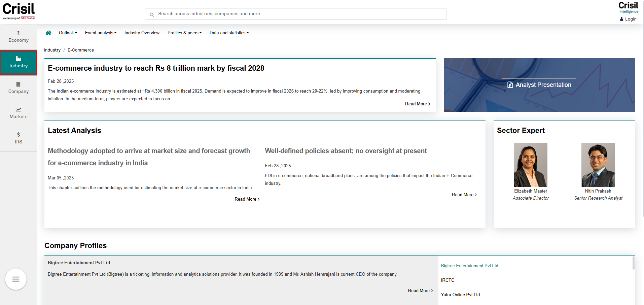The image size is (644, 305).
Task: Read More on the Rs 8 trillion article
Action: coord(417,104)
